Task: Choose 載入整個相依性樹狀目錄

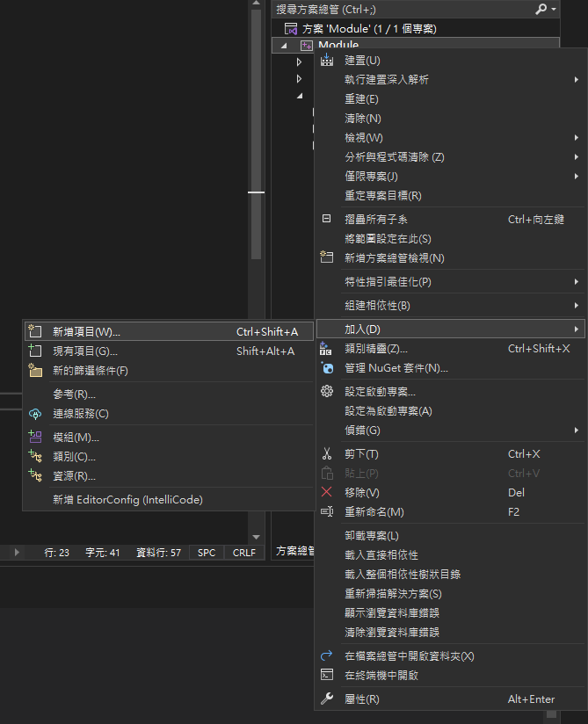Action: pos(450,575)
